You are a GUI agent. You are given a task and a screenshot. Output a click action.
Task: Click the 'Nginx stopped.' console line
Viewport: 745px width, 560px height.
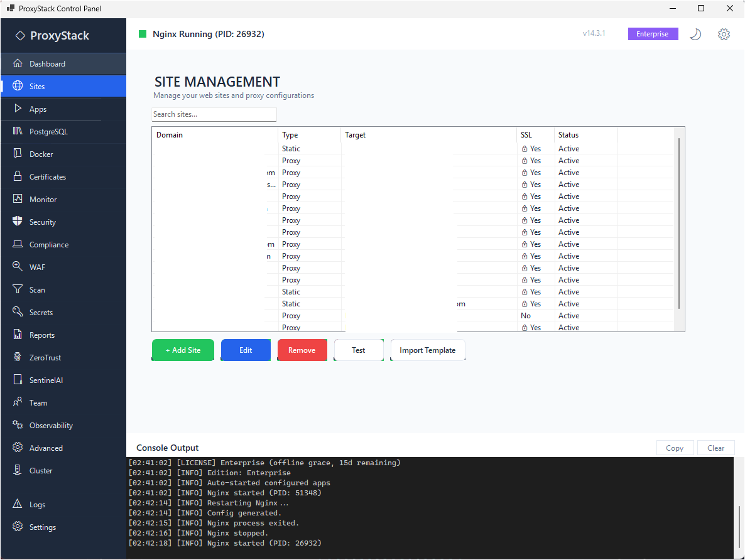pos(198,533)
